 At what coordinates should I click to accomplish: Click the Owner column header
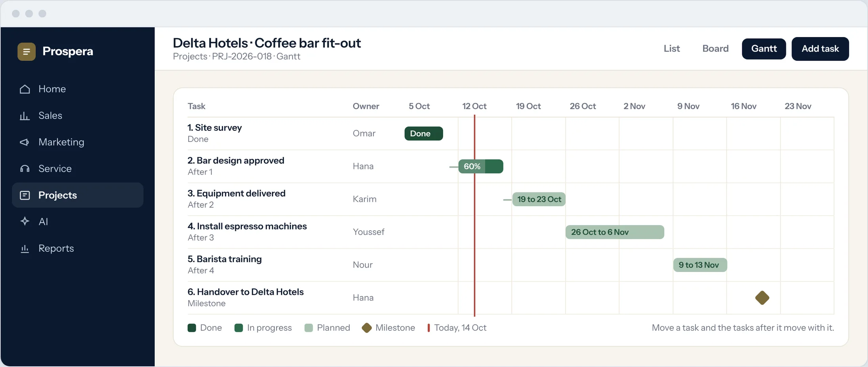pyautogui.click(x=366, y=106)
